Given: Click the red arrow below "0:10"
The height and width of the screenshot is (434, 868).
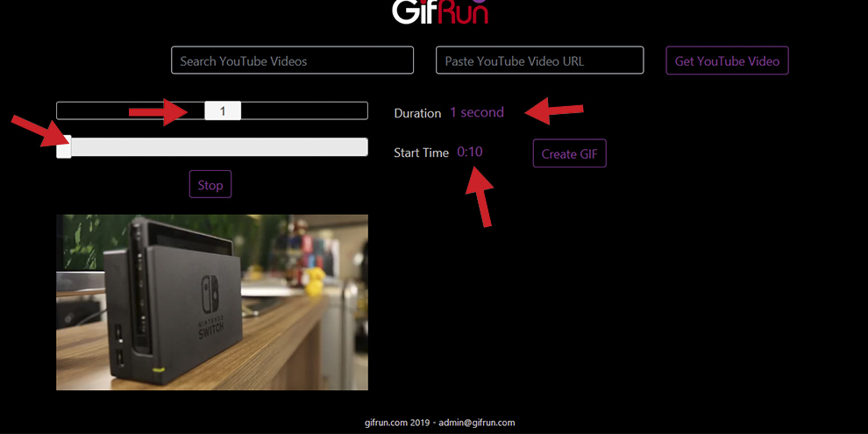Looking at the screenshot, I should tap(479, 195).
